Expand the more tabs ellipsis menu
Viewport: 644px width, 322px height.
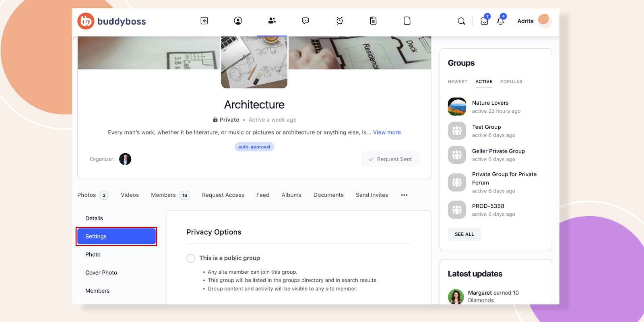(x=405, y=195)
